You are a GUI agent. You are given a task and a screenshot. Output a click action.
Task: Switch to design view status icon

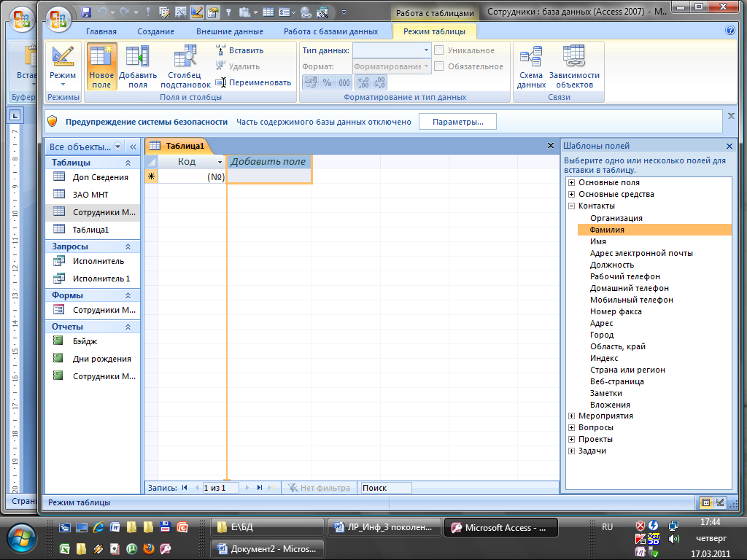(720, 502)
